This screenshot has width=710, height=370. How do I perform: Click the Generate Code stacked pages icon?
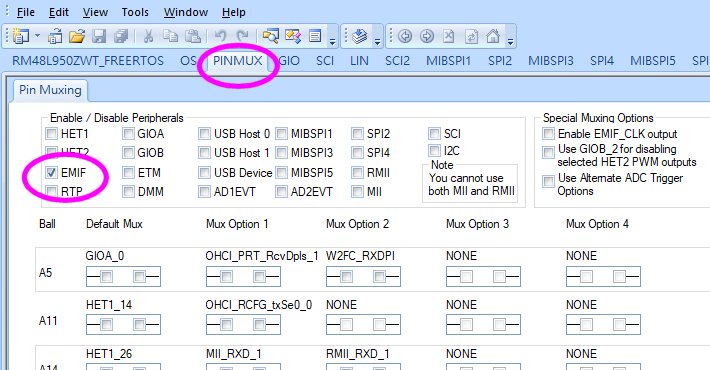360,36
